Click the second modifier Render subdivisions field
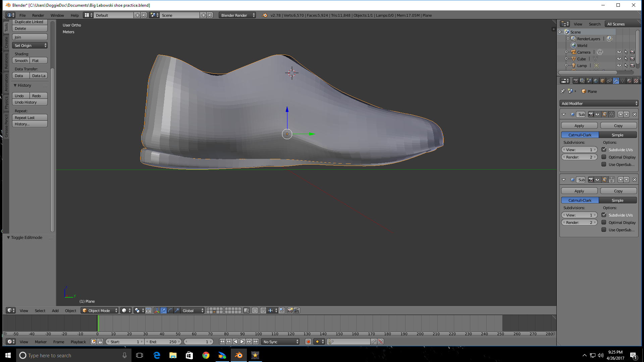This screenshot has width=644, height=362. (579, 223)
